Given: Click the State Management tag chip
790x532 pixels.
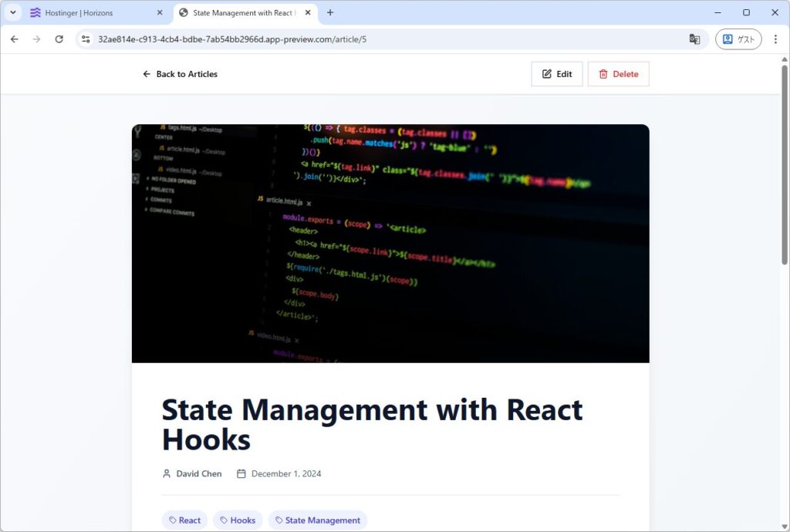Looking at the screenshot, I should pos(317,520).
